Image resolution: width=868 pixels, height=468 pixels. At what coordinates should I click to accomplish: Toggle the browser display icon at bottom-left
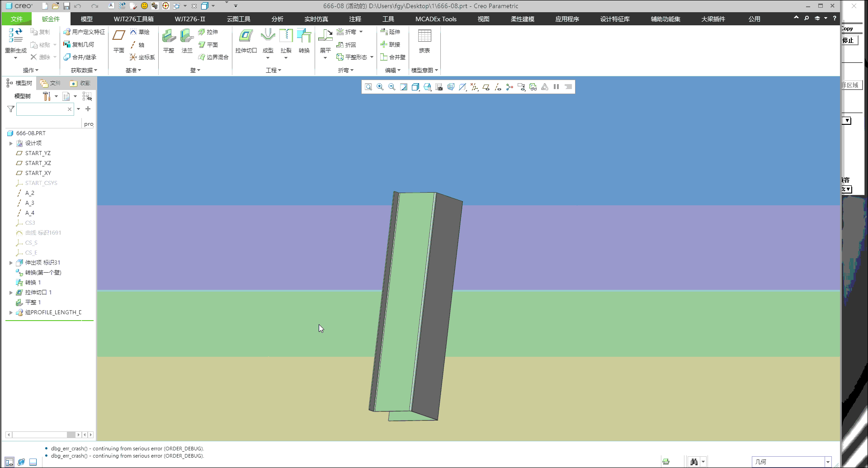[x=21, y=462]
